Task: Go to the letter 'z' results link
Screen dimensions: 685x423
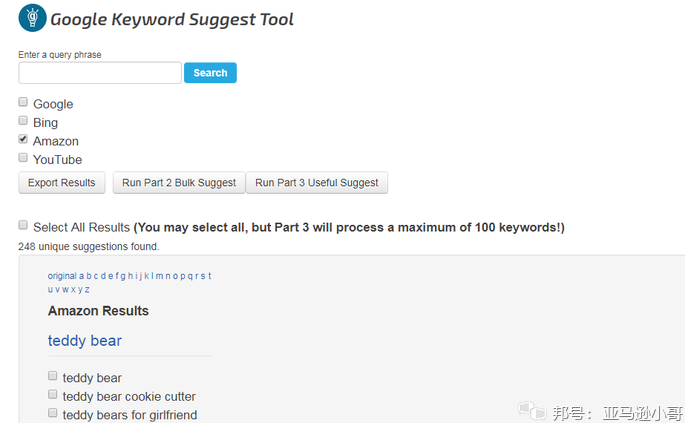Action: click(87, 289)
